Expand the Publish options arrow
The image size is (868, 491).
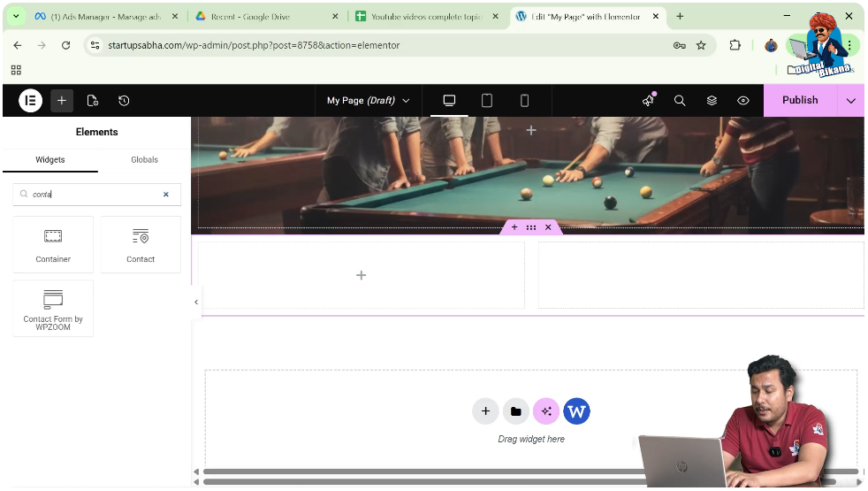coord(850,101)
